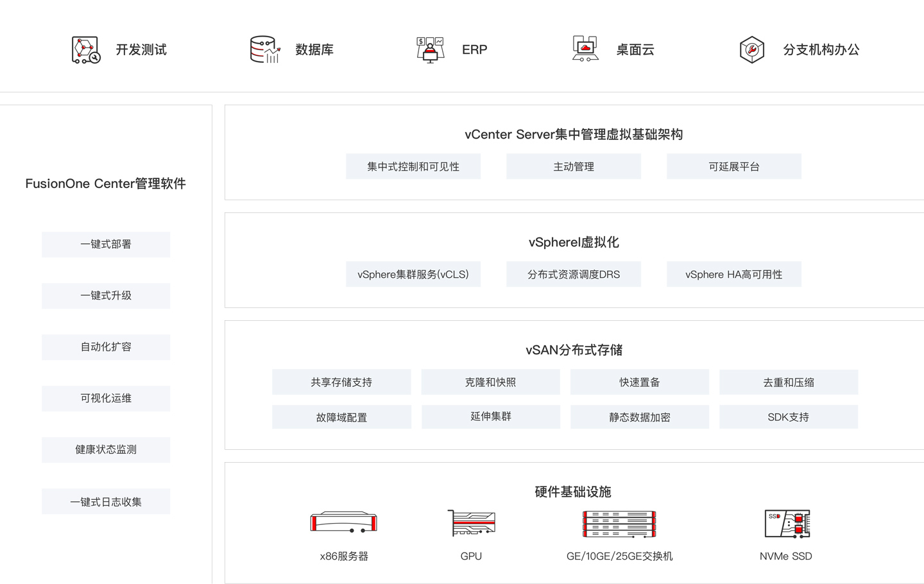Select the 健康状态监测 box

coord(106,450)
